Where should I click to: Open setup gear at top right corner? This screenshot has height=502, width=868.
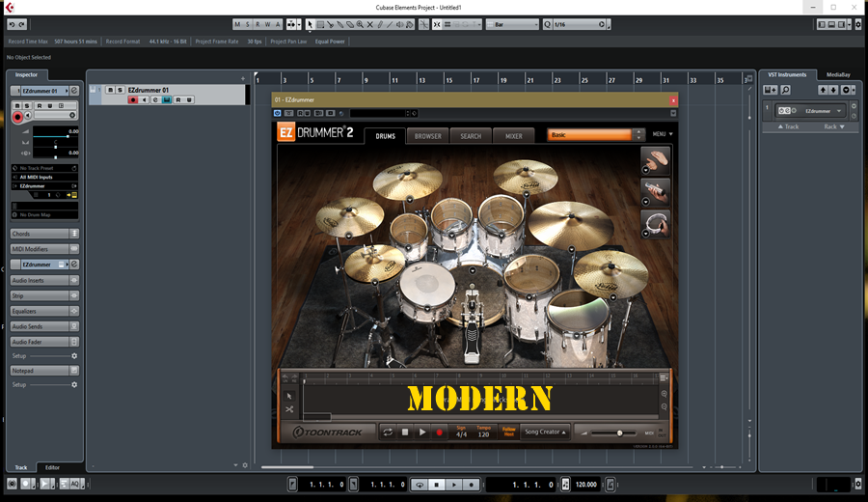click(858, 24)
